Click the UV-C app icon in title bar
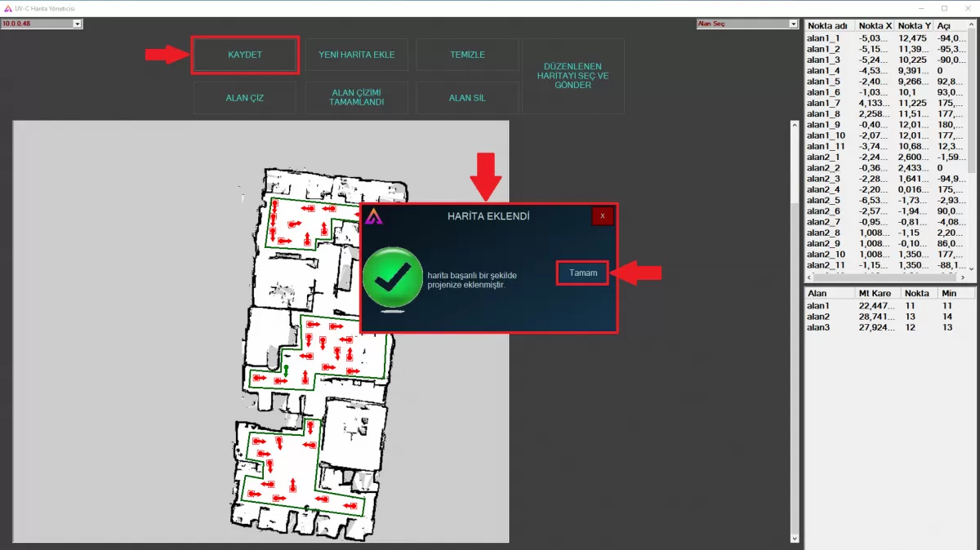The image size is (980, 550). (x=7, y=7)
